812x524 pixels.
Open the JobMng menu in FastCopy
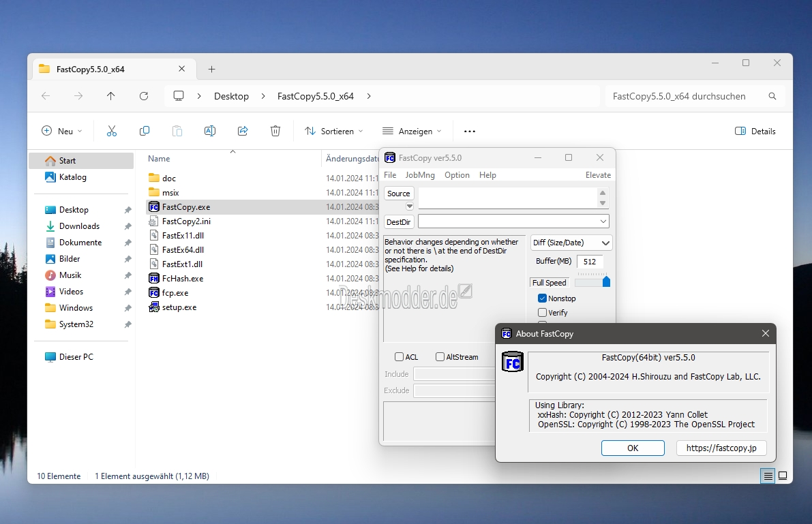(x=420, y=175)
